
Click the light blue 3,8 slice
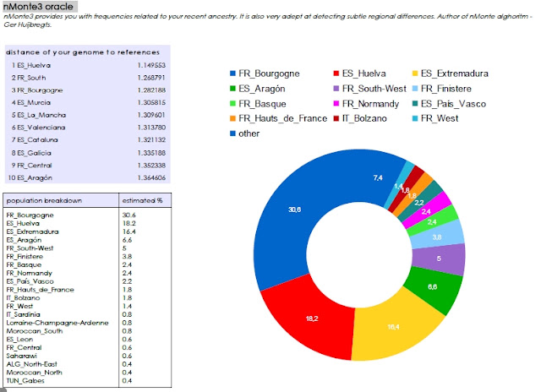tap(437, 237)
